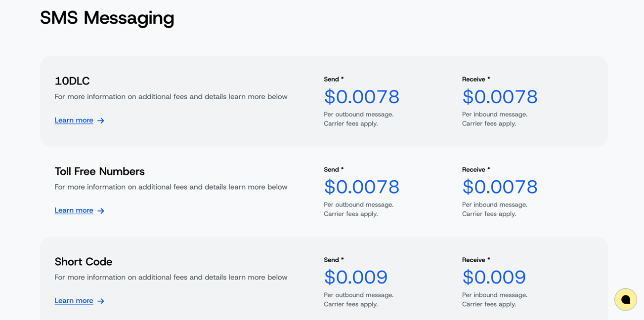Click 'Per outbound message' note under Toll Free Numbers
The width and height of the screenshot is (644, 320).
click(x=359, y=205)
